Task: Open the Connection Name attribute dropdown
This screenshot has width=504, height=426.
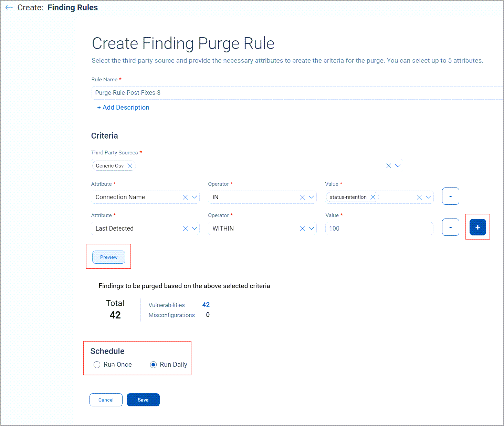Action: pos(194,197)
